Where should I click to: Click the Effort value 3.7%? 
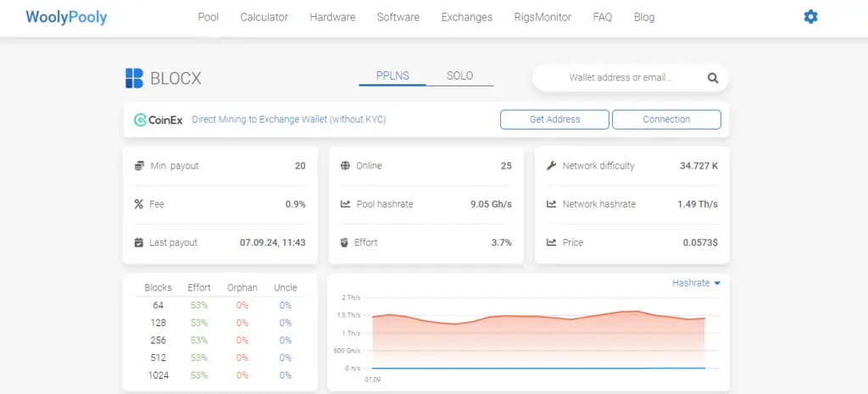pyautogui.click(x=502, y=242)
